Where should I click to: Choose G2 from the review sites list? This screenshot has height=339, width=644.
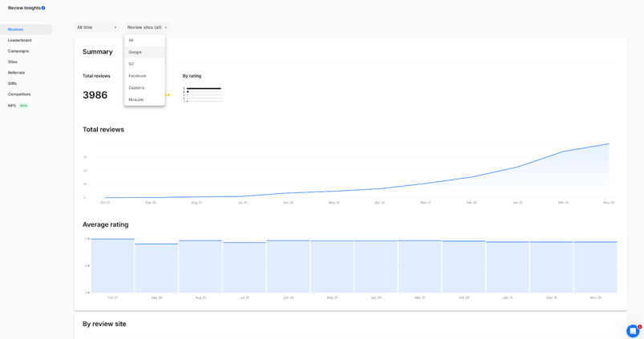(x=132, y=64)
